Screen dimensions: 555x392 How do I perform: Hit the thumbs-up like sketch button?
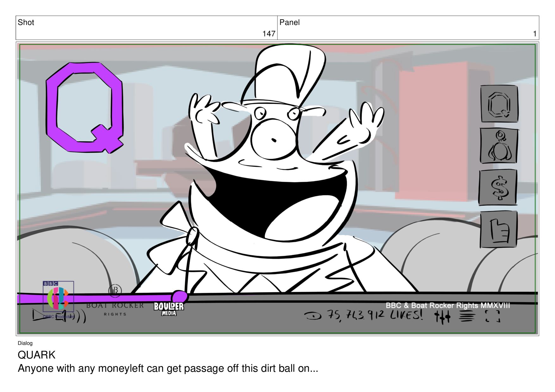(499, 230)
